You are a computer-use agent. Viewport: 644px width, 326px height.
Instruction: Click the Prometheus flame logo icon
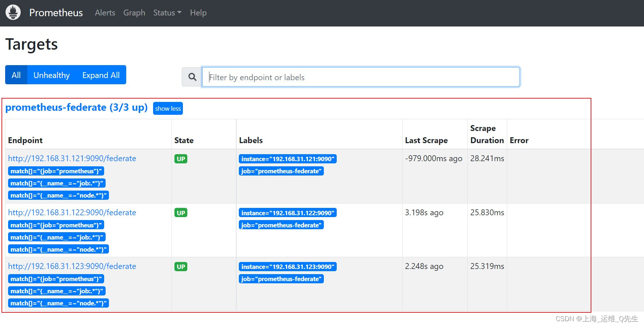point(13,13)
